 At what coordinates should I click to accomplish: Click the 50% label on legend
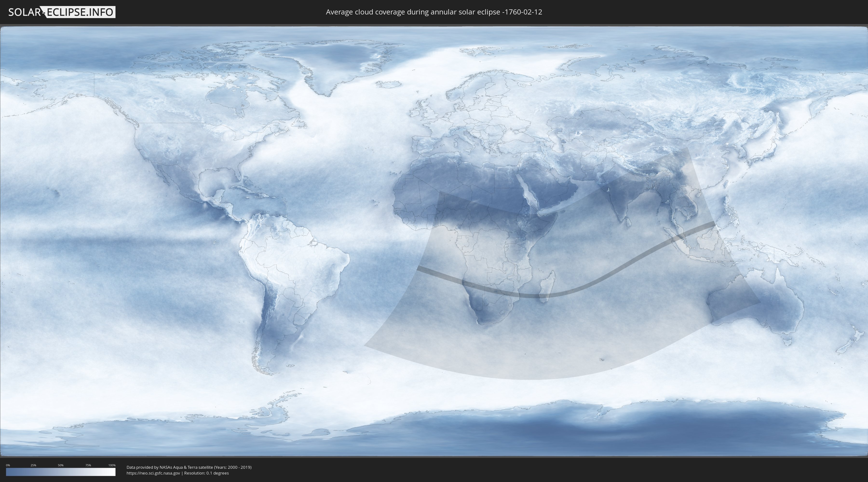tap(61, 465)
